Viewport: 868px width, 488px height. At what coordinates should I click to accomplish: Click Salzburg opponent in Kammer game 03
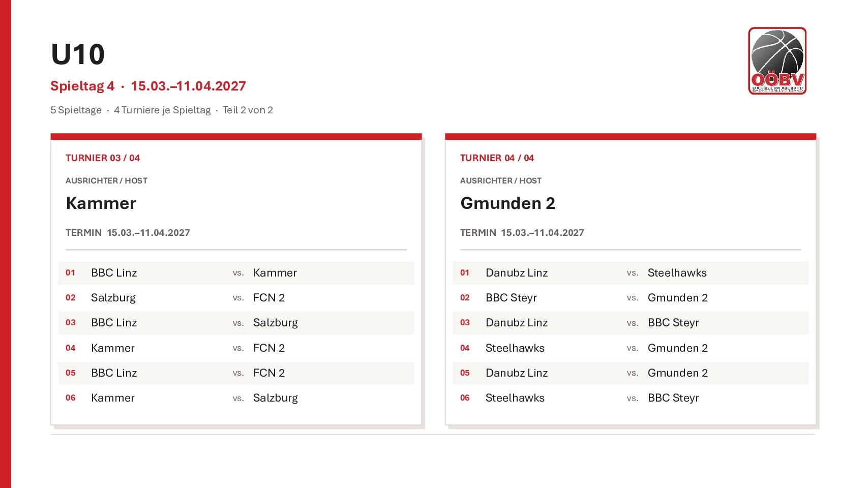click(x=276, y=323)
